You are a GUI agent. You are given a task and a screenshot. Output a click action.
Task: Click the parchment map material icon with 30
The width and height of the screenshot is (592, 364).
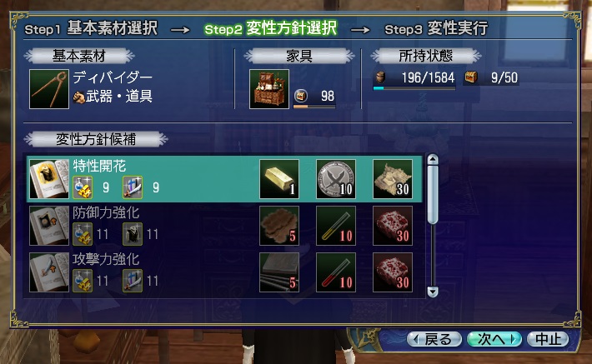393,179
